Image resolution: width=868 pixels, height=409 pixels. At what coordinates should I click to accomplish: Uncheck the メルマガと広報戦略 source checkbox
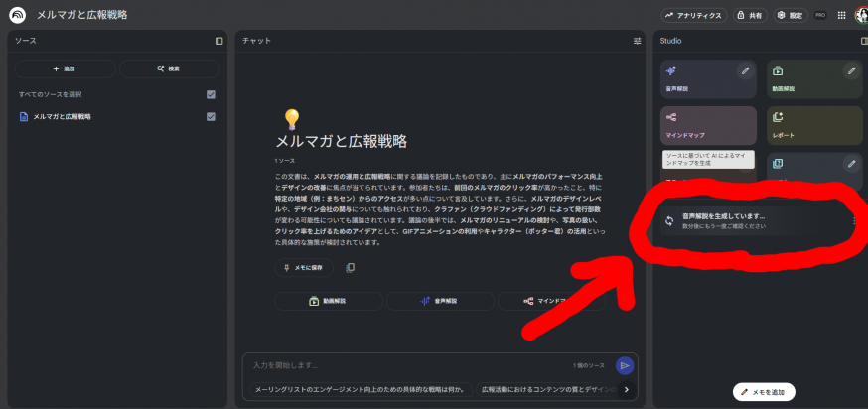(x=211, y=116)
